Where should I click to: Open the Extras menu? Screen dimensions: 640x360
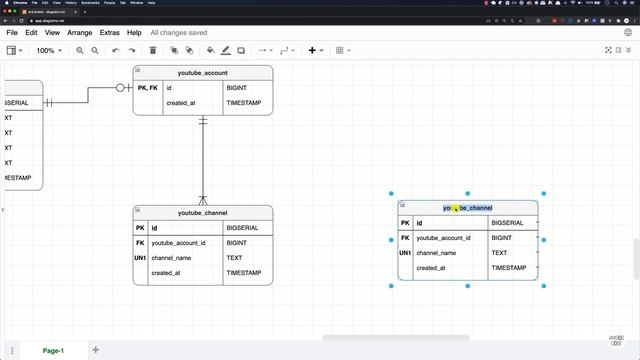tap(109, 33)
